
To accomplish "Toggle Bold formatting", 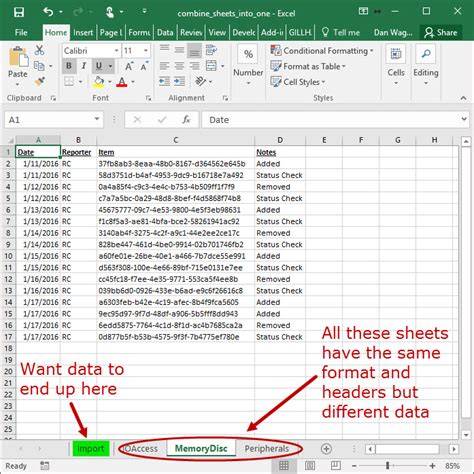I will click(x=69, y=66).
